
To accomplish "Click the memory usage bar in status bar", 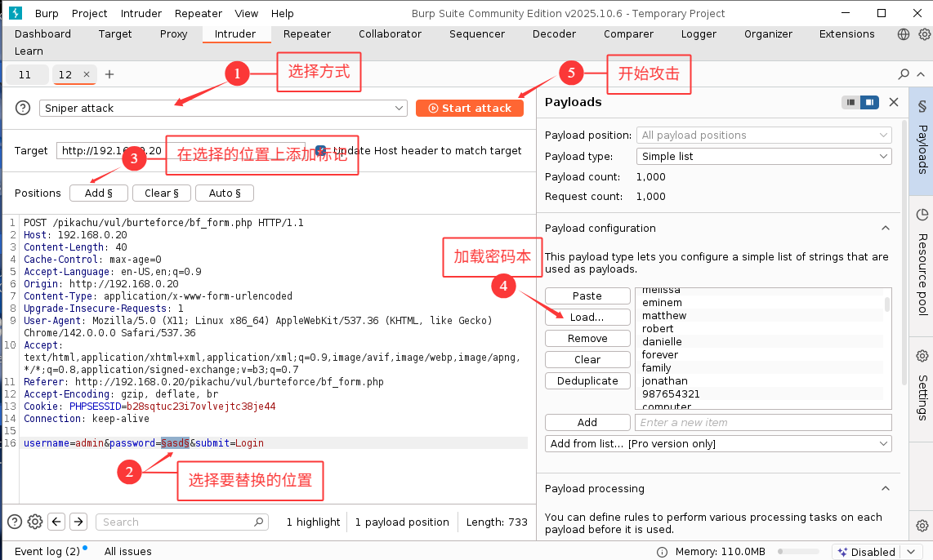I will pyautogui.click(x=798, y=552).
